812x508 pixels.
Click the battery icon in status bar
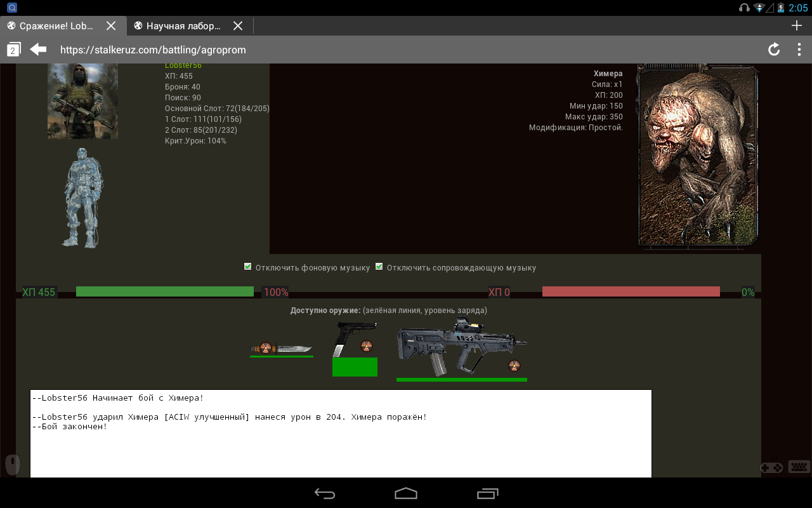tap(781, 8)
